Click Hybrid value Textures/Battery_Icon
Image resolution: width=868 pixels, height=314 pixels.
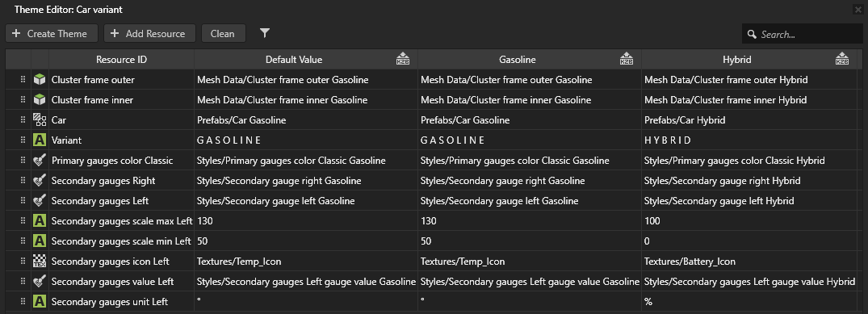click(690, 262)
